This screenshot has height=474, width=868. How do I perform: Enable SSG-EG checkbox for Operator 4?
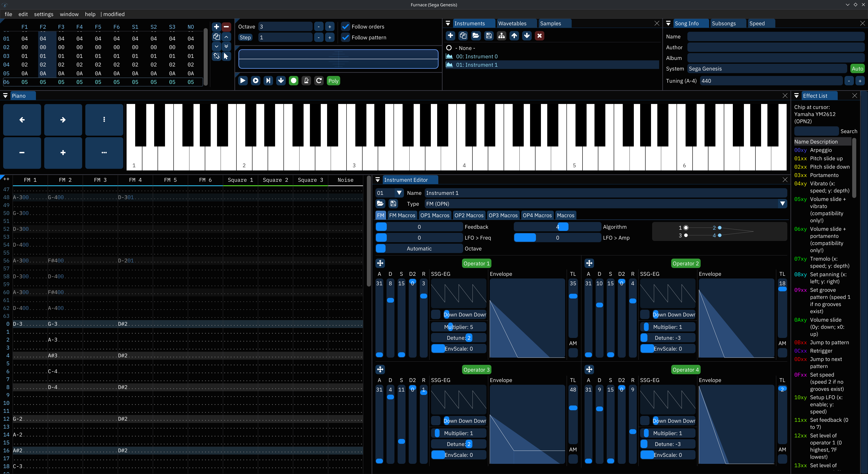(x=645, y=420)
